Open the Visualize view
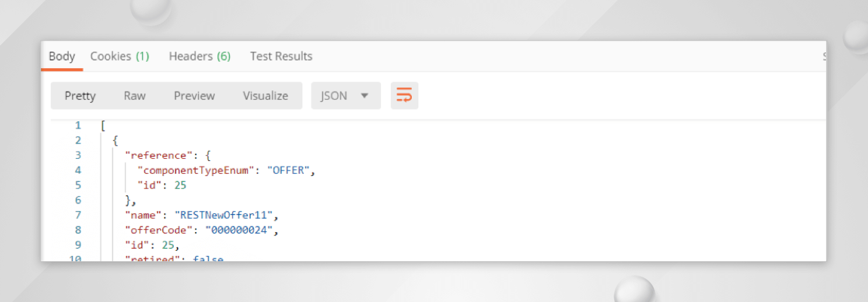This screenshot has height=302, width=868. coord(265,96)
